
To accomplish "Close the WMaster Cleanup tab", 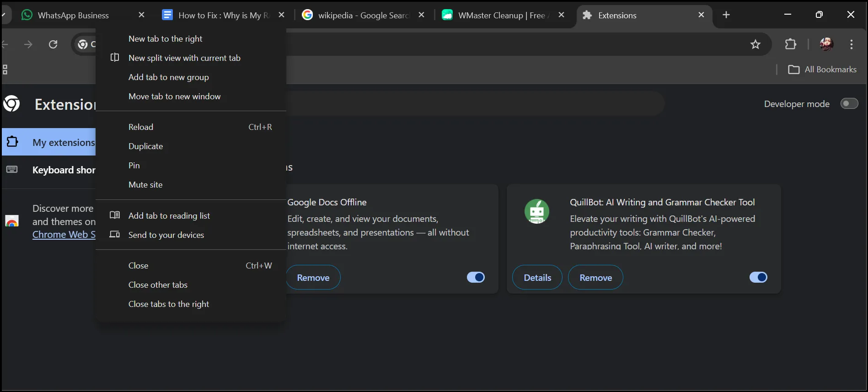I will pyautogui.click(x=562, y=15).
